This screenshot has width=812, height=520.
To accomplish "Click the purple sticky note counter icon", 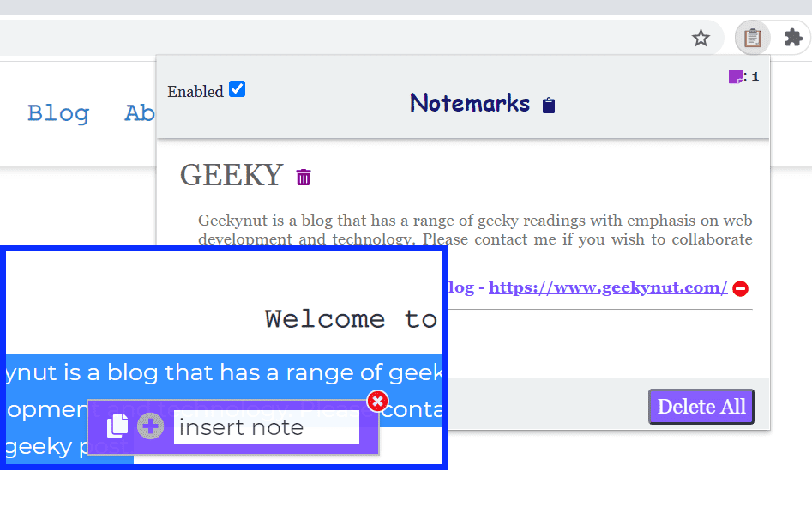I will pos(734,76).
